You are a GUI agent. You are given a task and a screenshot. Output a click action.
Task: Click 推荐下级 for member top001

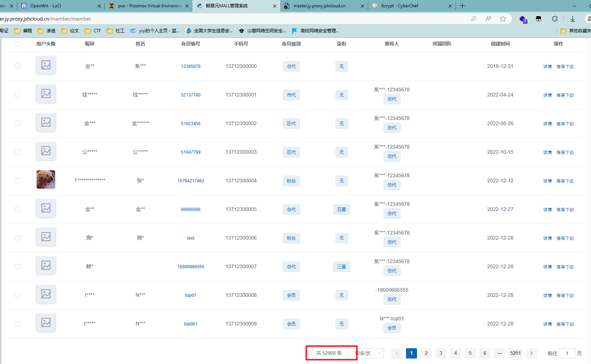pos(565,324)
